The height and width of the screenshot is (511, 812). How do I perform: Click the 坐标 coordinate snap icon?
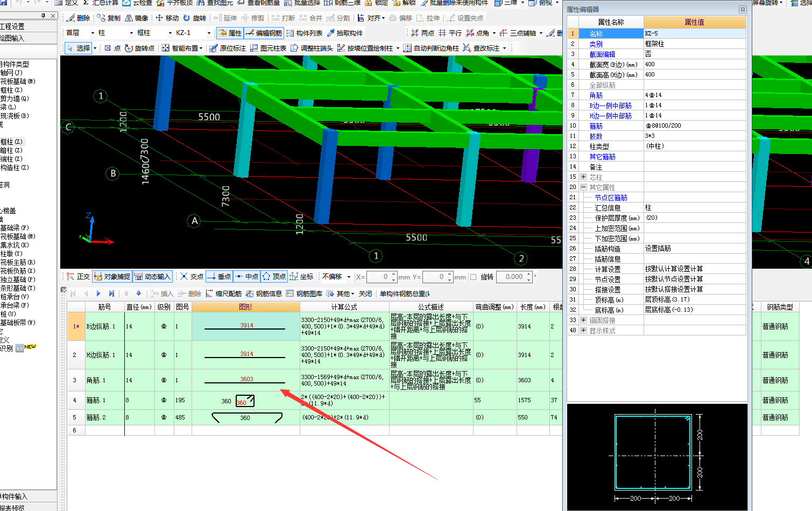(301, 276)
